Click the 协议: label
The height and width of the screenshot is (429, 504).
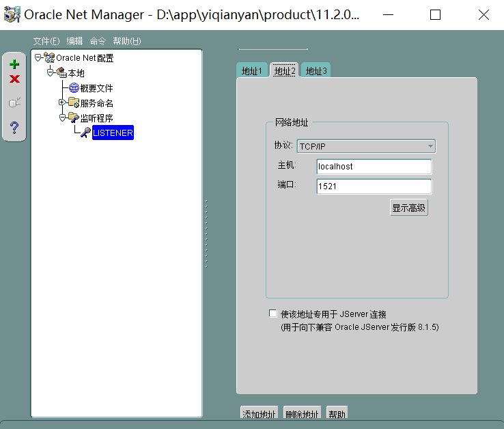click(283, 146)
